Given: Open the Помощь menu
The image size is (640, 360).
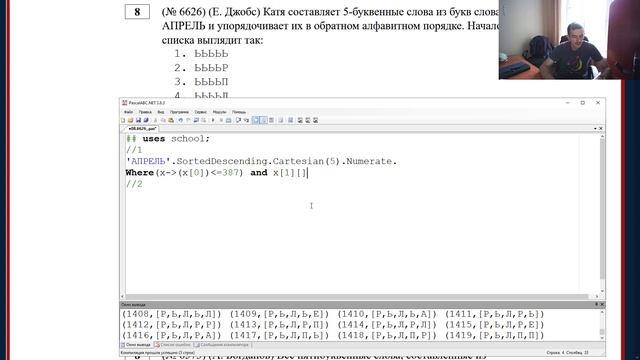Looking at the screenshot, I should point(239,112).
